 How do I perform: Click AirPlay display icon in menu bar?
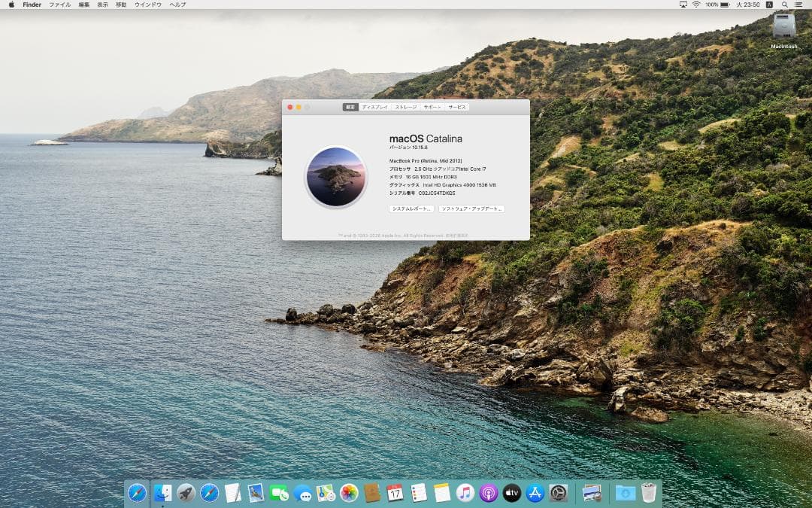[683, 5]
